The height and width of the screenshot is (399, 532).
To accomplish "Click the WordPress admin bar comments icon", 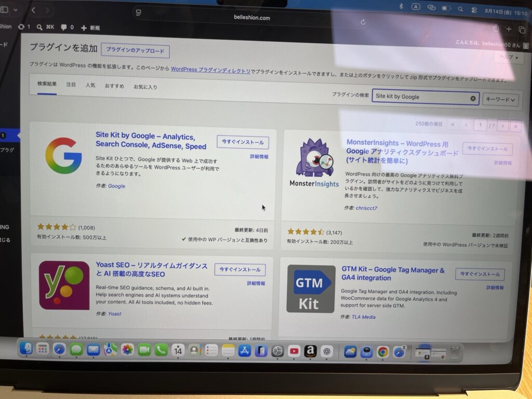I will 63,27.
